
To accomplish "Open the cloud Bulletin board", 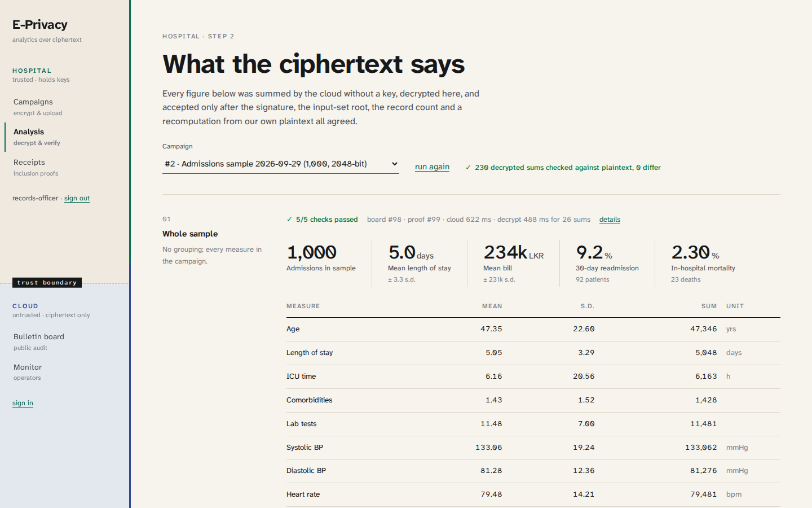I will tap(38, 342).
